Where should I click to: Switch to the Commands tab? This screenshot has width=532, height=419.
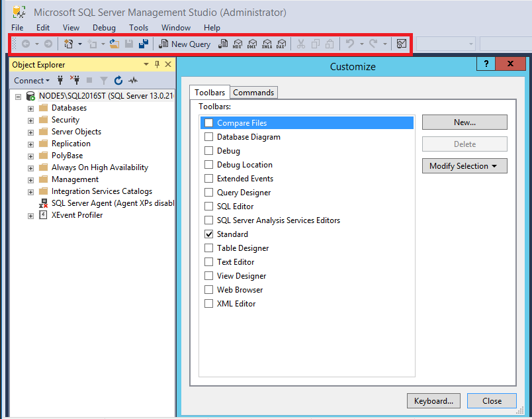[x=253, y=92]
